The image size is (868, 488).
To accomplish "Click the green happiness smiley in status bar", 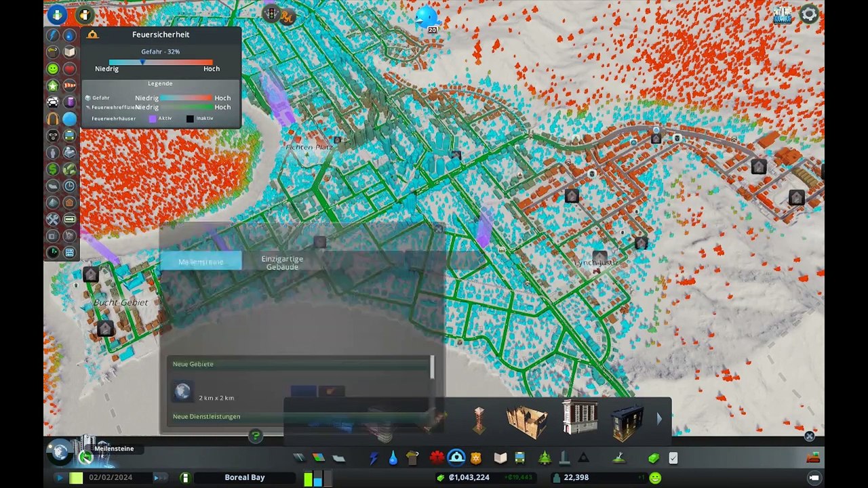I will 655,478.
